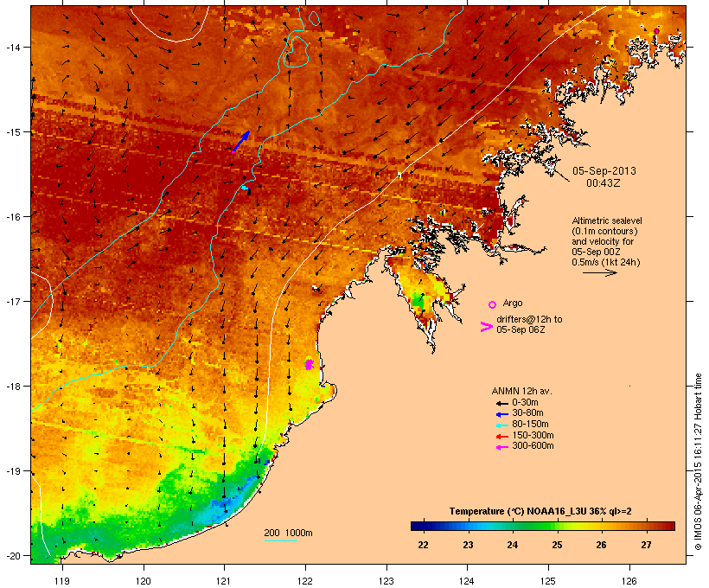Click the colorbar value 23
This screenshot has height=588, width=709.
468,545
